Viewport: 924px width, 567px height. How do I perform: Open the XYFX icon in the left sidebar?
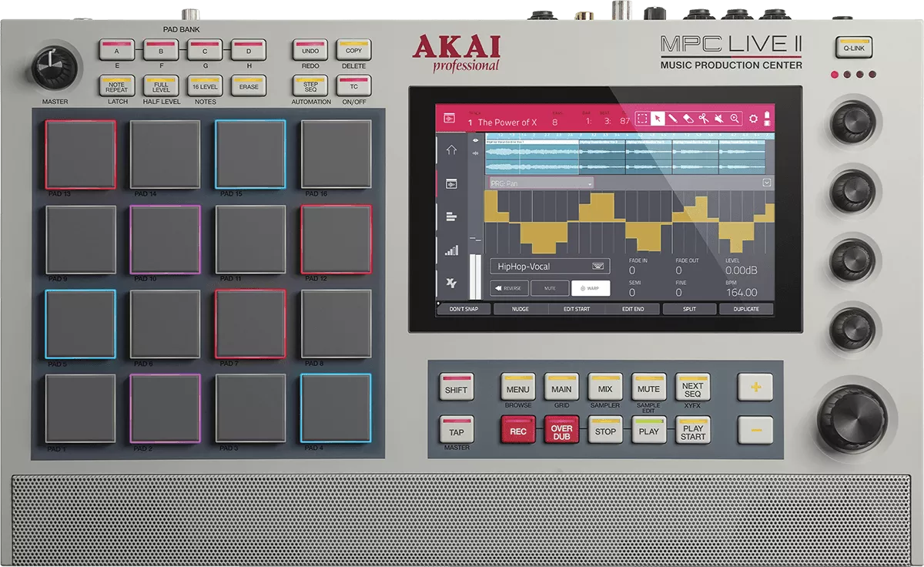[x=450, y=281]
